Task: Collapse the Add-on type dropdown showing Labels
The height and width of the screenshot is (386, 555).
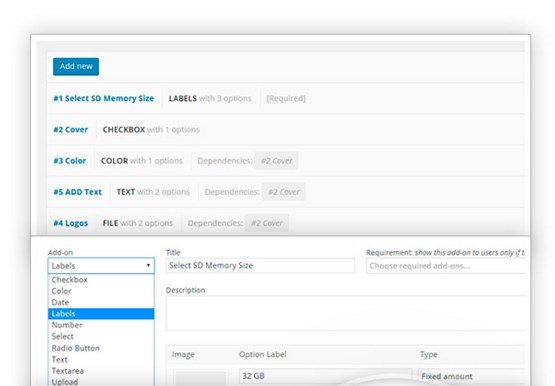Action: [101, 266]
